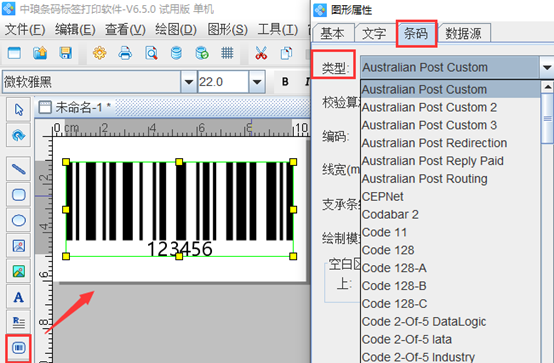This screenshot has height=363, width=554.
Task: Choose Code 128-C barcode type
Action: (x=450, y=304)
